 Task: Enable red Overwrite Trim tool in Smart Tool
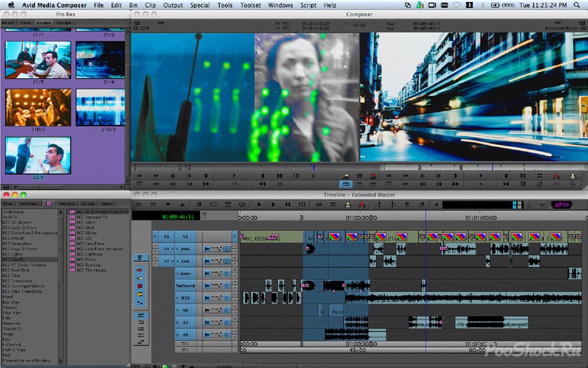tap(140, 287)
